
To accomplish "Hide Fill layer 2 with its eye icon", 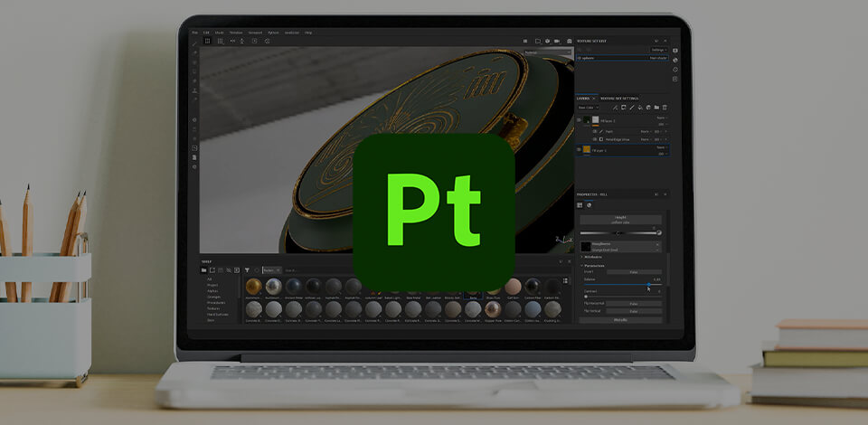I will (580, 120).
